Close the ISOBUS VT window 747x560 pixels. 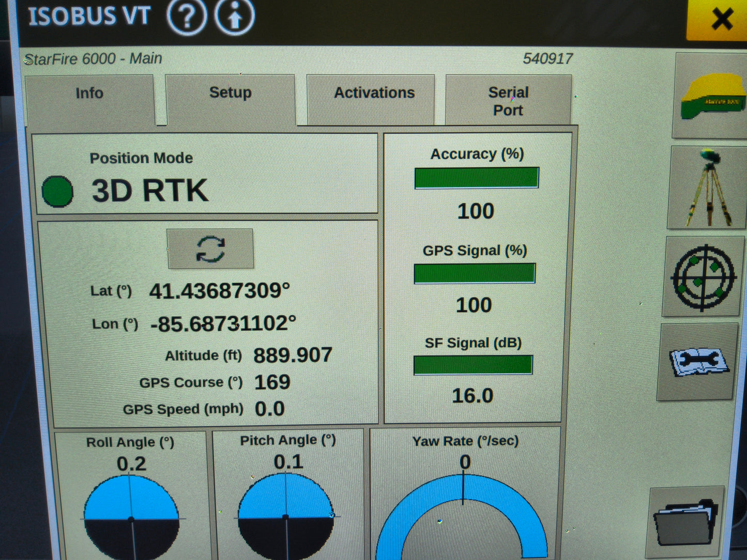[x=720, y=20]
